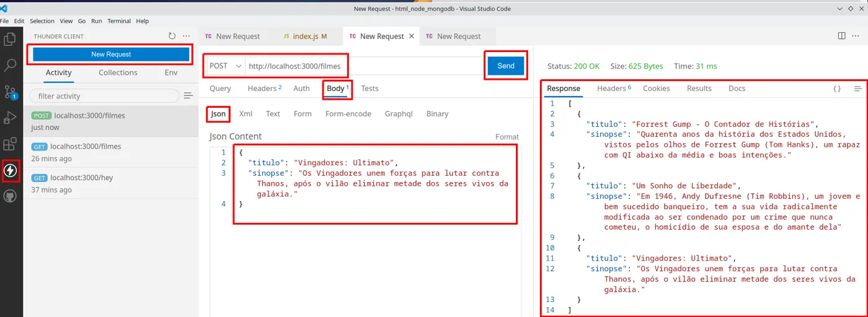Viewport: 868px width, 317px height.
Task: Send the request
Action: point(506,66)
